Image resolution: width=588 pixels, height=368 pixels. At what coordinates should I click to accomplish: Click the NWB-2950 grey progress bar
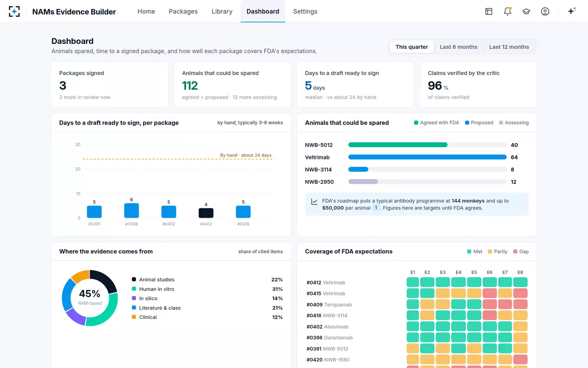click(x=363, y=182)
